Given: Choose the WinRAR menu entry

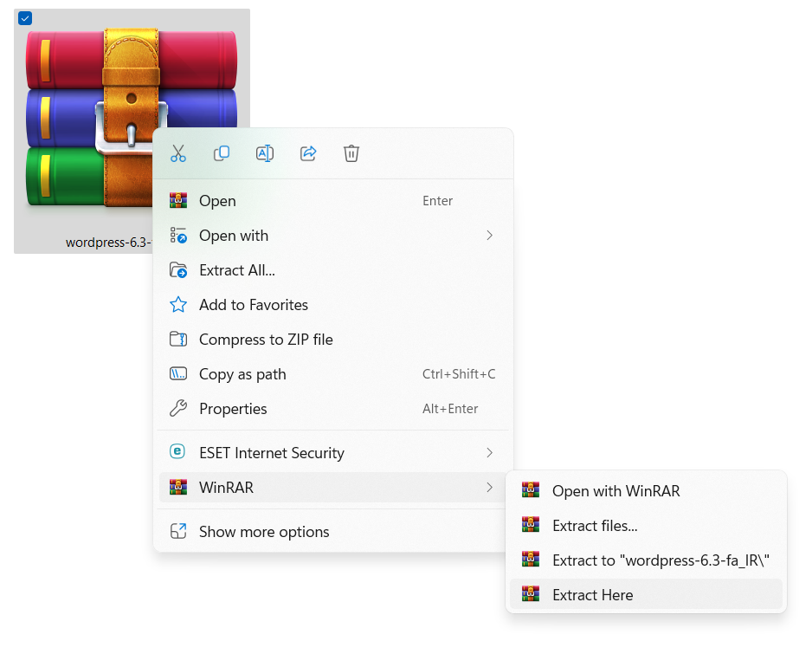Looking at the screenshot, I should tap(333, 488).
